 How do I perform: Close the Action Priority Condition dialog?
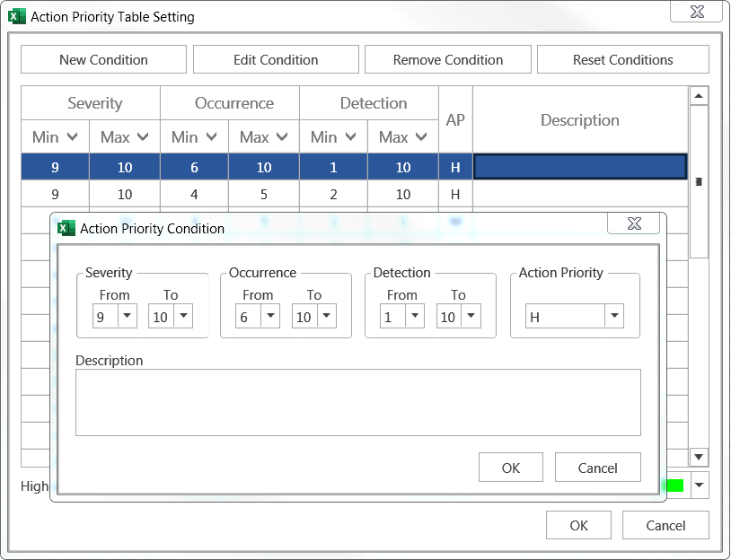tap(634, 223)
